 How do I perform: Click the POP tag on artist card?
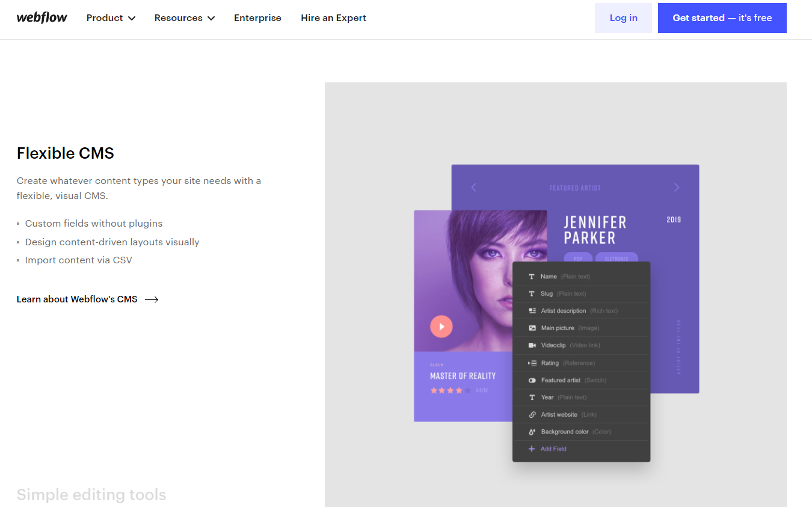coord(578,258)
